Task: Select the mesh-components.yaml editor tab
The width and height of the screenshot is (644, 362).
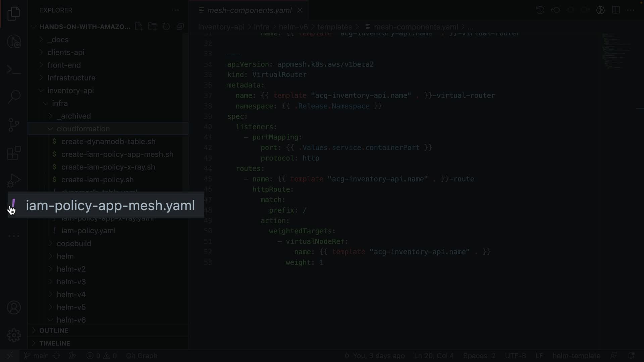Action: 249,10
